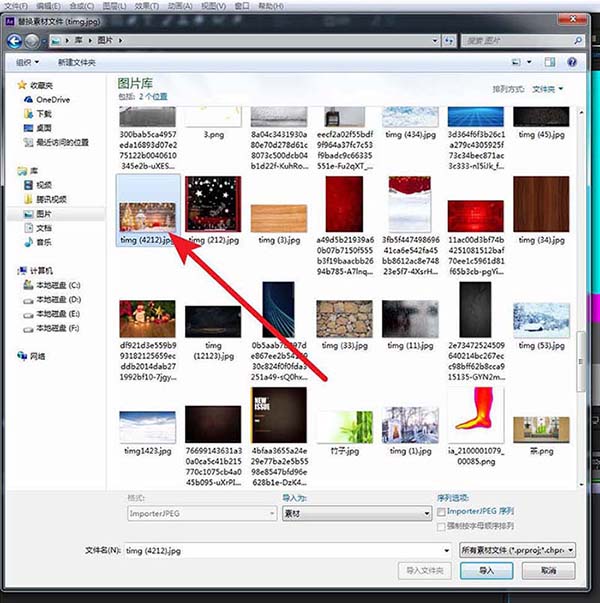This screenshot has height=603, width=600.
Task: Open the 所有素材文件 file type dropdown
Action: coord(517,550)
